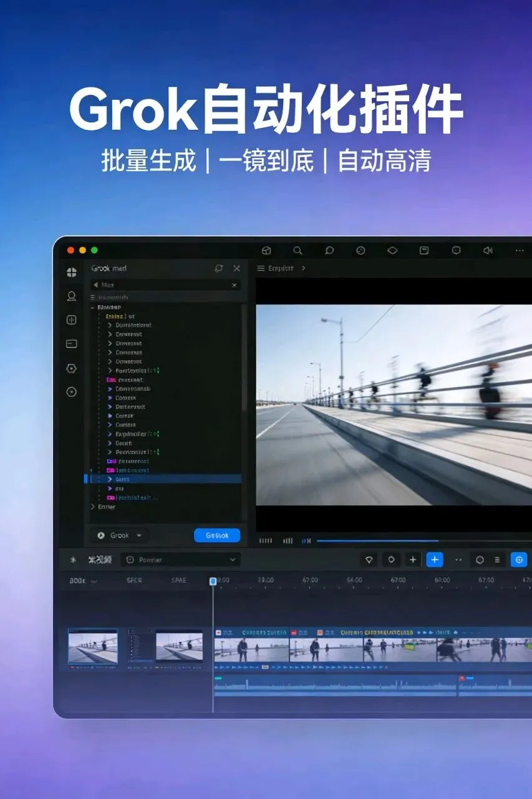Refresh the Grok panel via refresh icon
The image size is (532, 799).
click(219, 268)
